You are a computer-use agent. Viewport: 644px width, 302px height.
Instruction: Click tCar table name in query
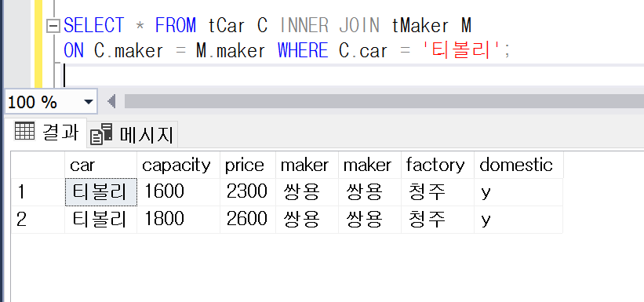tap(227, 25)
